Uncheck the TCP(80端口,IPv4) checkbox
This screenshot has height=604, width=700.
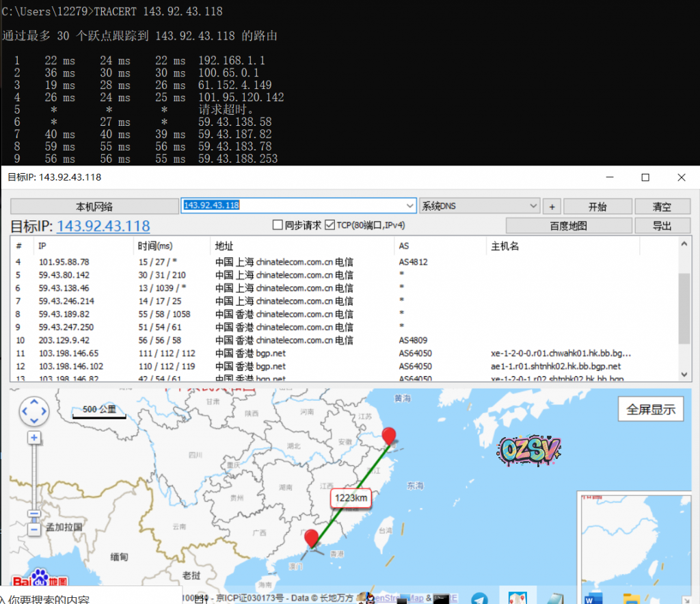pyautogui.click(x=330, y=225)
